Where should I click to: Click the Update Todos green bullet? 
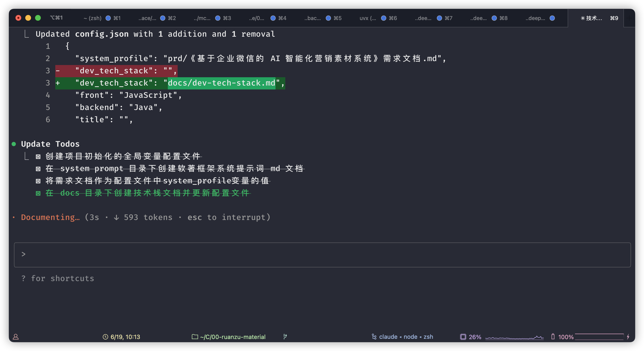[14, 144]
